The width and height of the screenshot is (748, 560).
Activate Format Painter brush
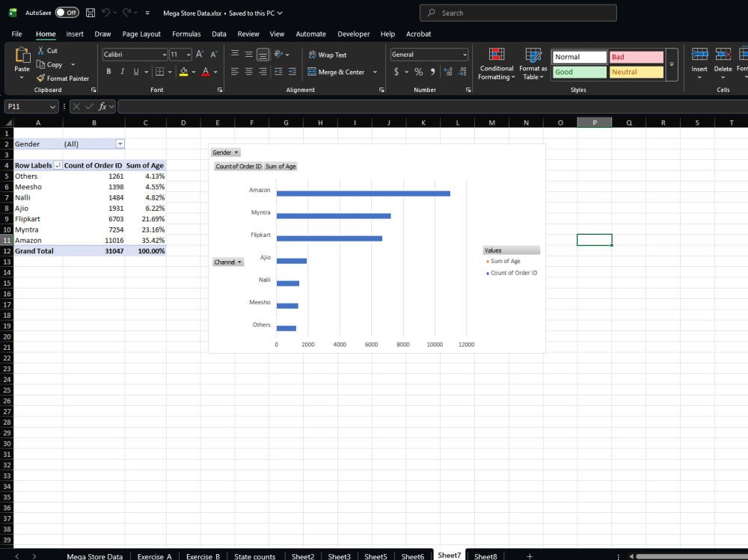tap(63, 79)
